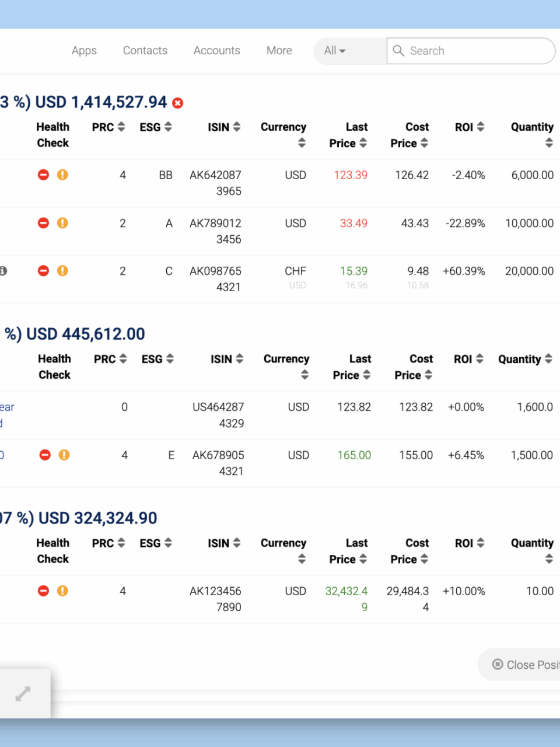Click orange warning icon for ISIN AK678905 row
Image resolution: width=560 pixels, height=747 pixels.
[64, 455]
